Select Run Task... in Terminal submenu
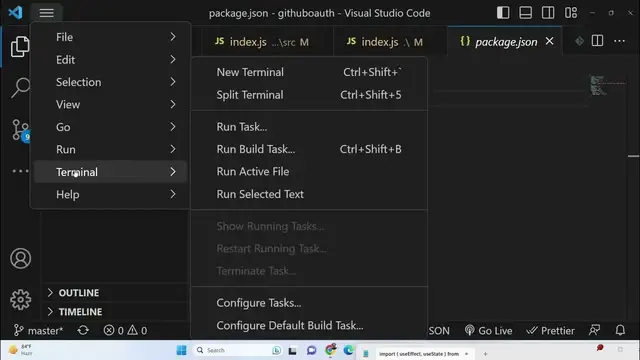 pyautogui.click(x=309, y=127)
